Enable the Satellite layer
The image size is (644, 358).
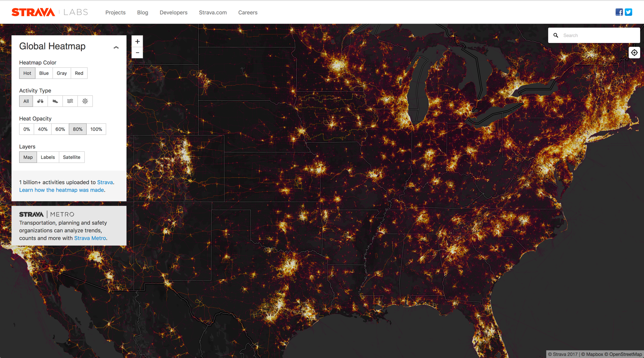pyautogui.click(x=72, y=157)
